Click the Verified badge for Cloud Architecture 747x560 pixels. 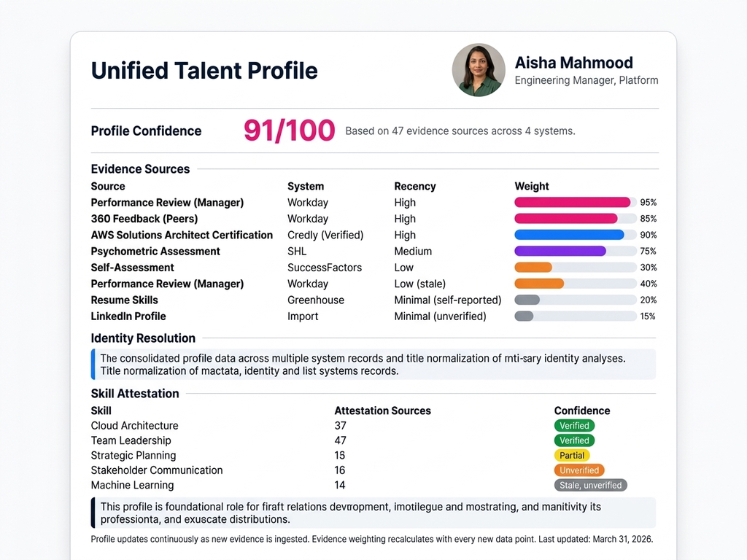574,426
